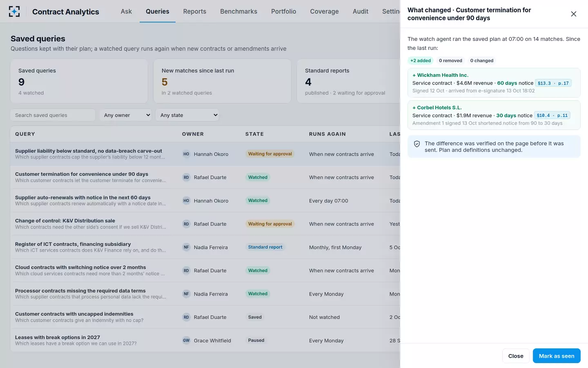Click the New matches since last run card
This screenshot has width=588, height=368.
(x=222, y=81)
